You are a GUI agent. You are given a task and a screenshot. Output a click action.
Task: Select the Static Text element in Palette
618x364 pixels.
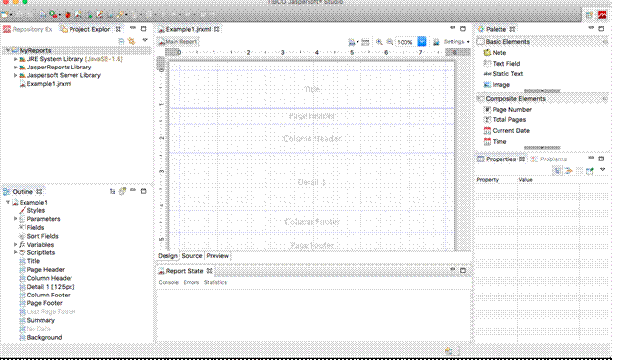[502, 74]
